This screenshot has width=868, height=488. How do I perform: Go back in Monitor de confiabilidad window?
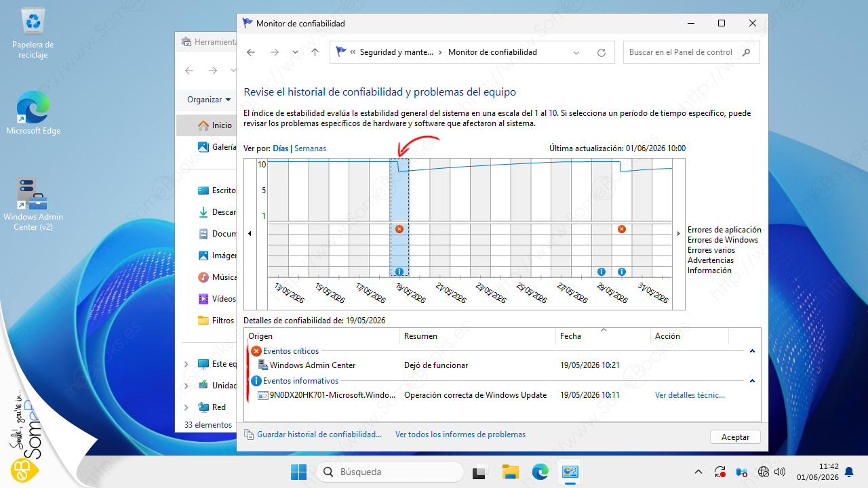[251, 52]
